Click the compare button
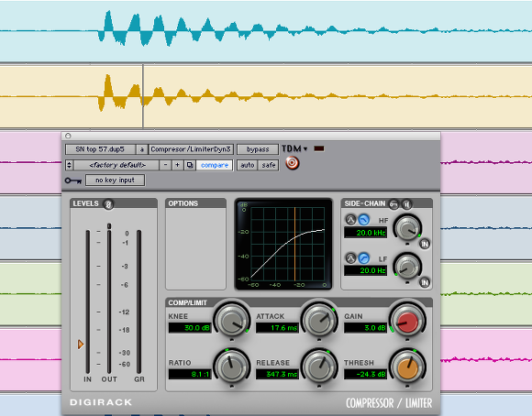Viewport: 532px width, 416px height. (215, 165)
